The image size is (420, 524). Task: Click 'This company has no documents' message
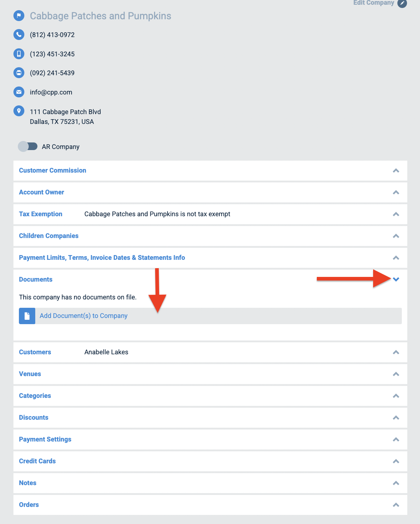click(78, 297)
